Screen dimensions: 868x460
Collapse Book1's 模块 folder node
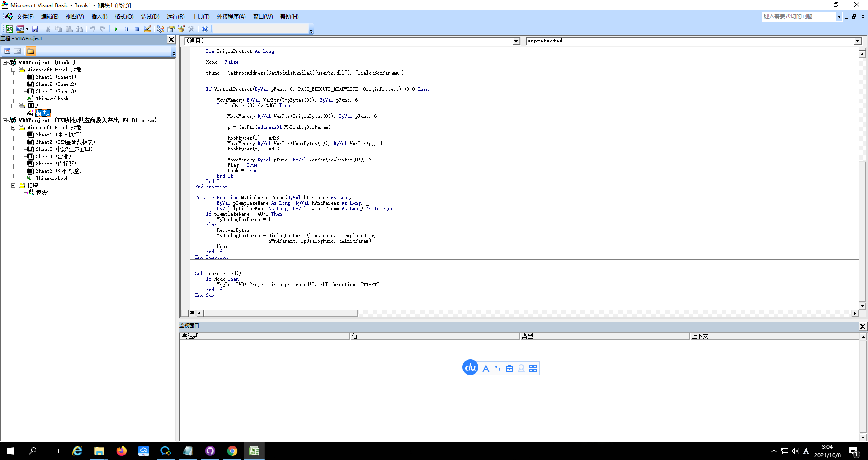pos(14,106)
